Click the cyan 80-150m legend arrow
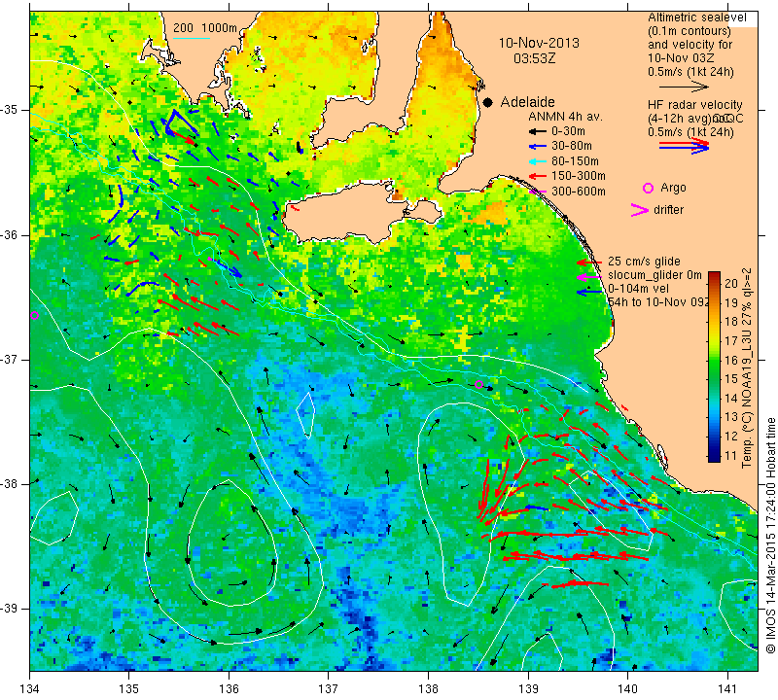 [538, 161]
